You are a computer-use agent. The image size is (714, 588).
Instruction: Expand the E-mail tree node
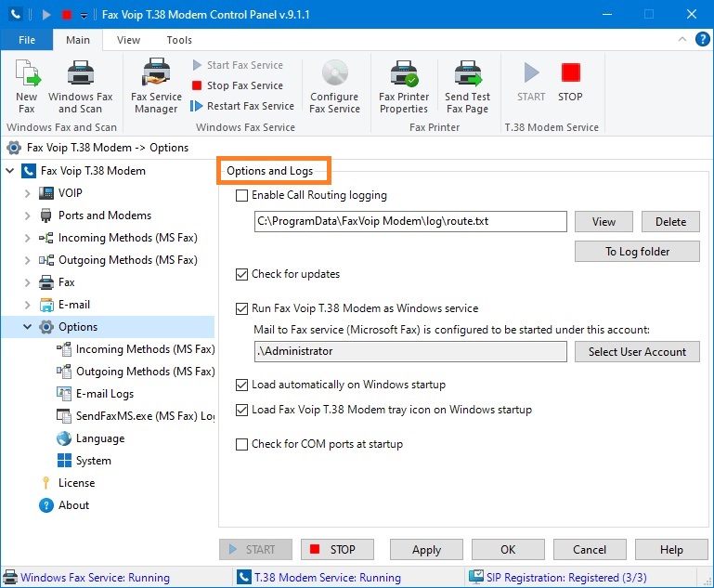(27, 305)
